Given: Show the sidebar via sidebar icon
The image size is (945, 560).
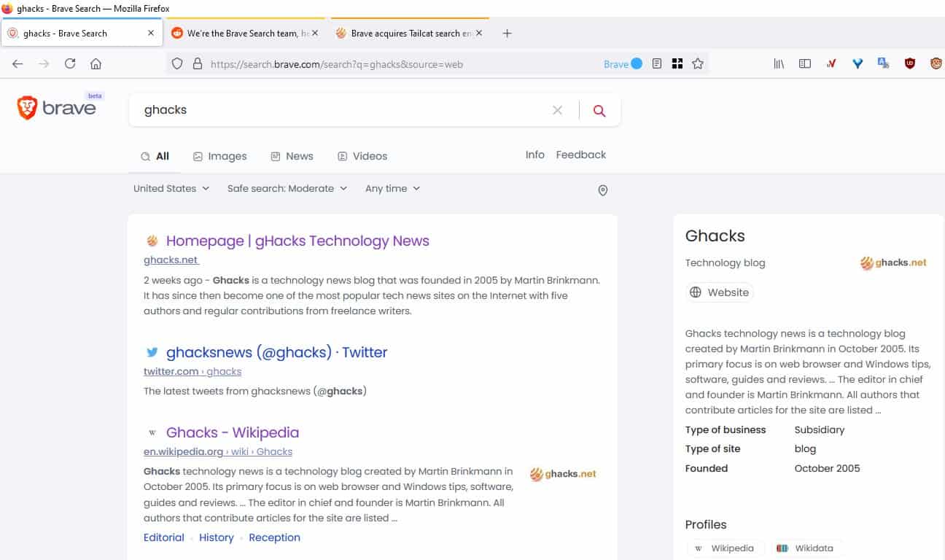Looking at the screenshot, I should 805,64.
